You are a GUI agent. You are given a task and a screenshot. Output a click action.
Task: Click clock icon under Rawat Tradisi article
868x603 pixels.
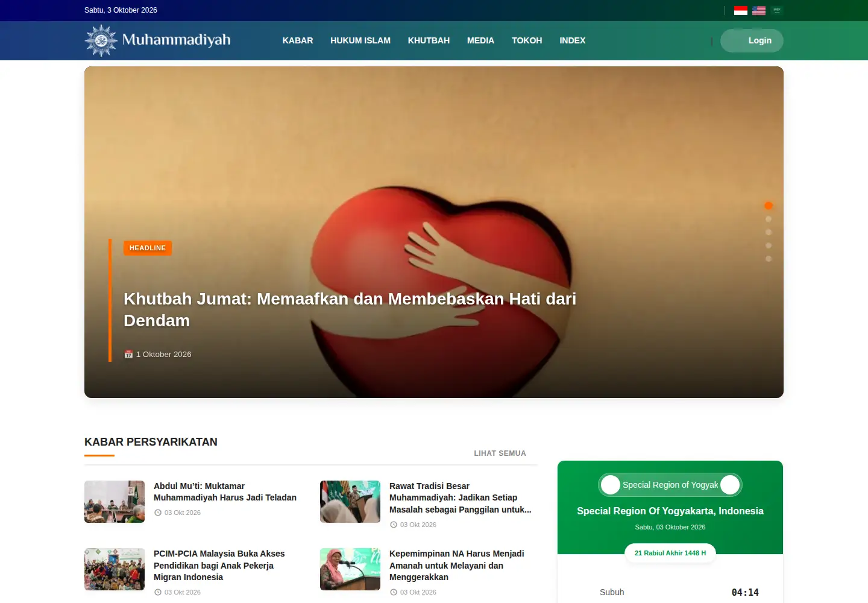(394, 525)
